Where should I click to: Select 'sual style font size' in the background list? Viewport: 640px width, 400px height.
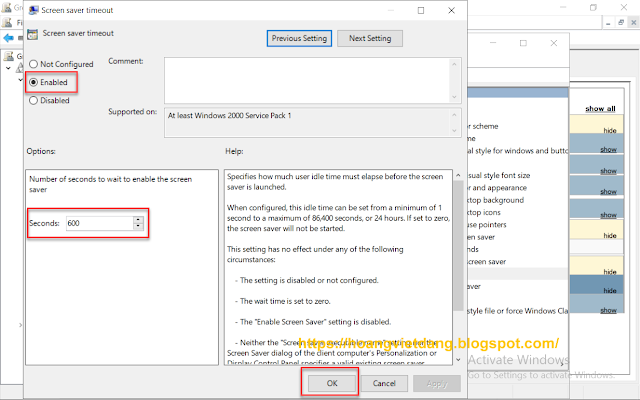click(x=499, y=176)
